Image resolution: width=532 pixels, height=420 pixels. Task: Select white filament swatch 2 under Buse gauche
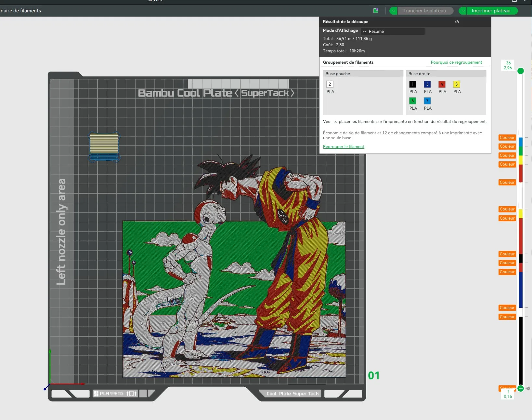(330, 84)
